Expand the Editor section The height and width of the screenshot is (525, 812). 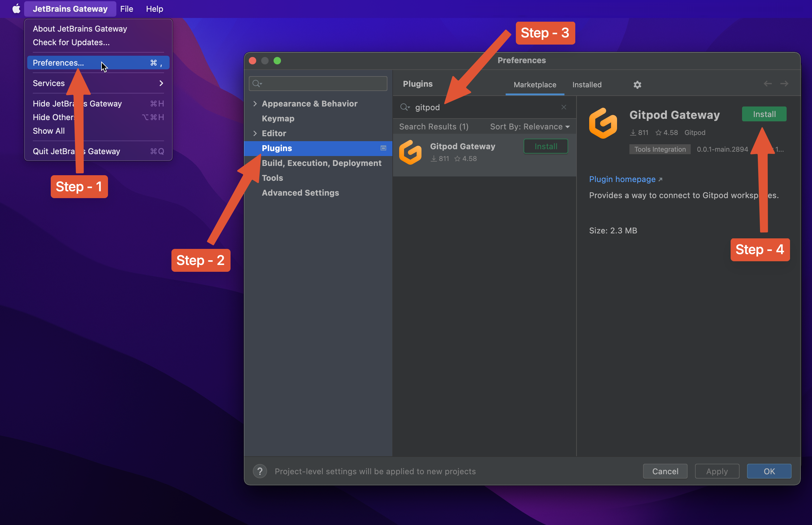pyautogui.click(x=255, y=133)
